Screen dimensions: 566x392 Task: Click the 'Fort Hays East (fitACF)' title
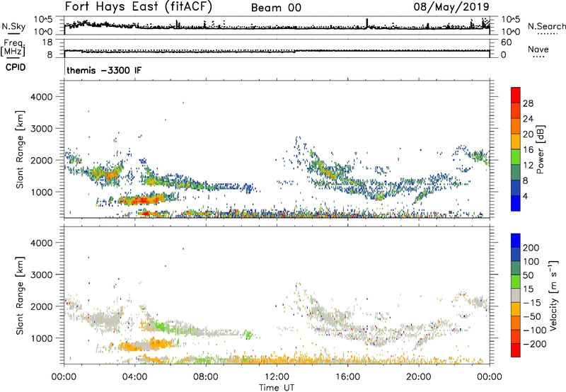tap(139, 6)
